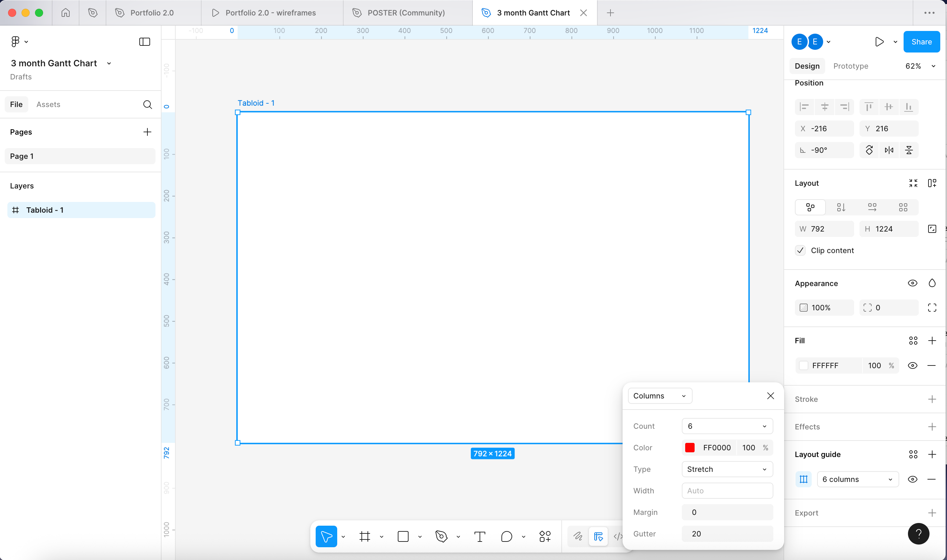947x560 pixels.
Task: Select the Rectangle shape tool
Action: [403, 536]
